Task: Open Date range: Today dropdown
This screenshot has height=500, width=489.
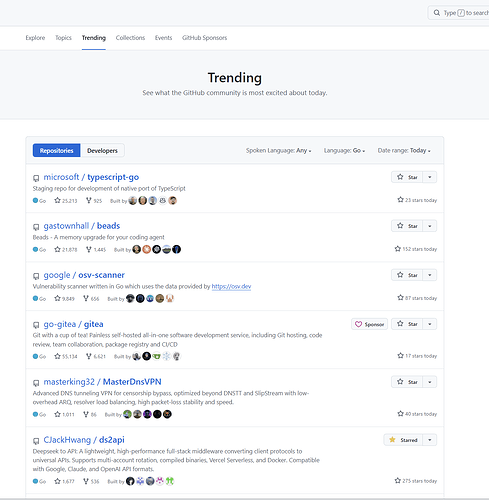Action: 404,150
